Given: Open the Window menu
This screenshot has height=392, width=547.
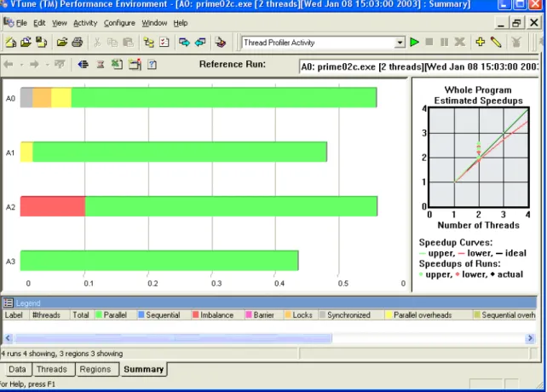Looking at the screenshot, I should 154,23.
